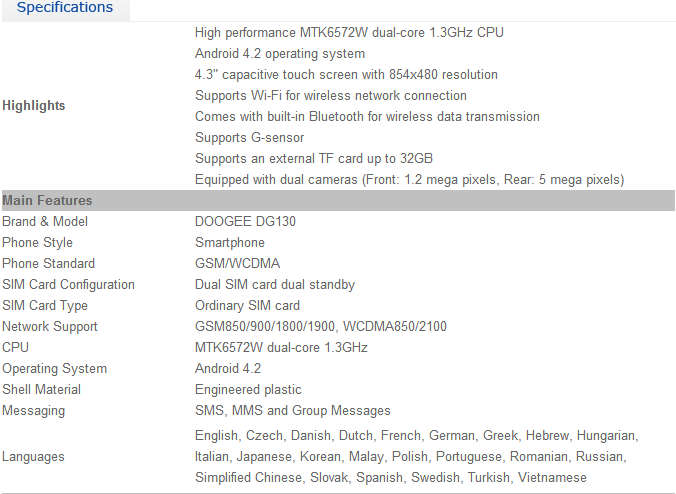Image resolution: width=676 pixels, height=494 pixels.
Task: Click the 'Operating System' label
Action: tap(54, 369)
